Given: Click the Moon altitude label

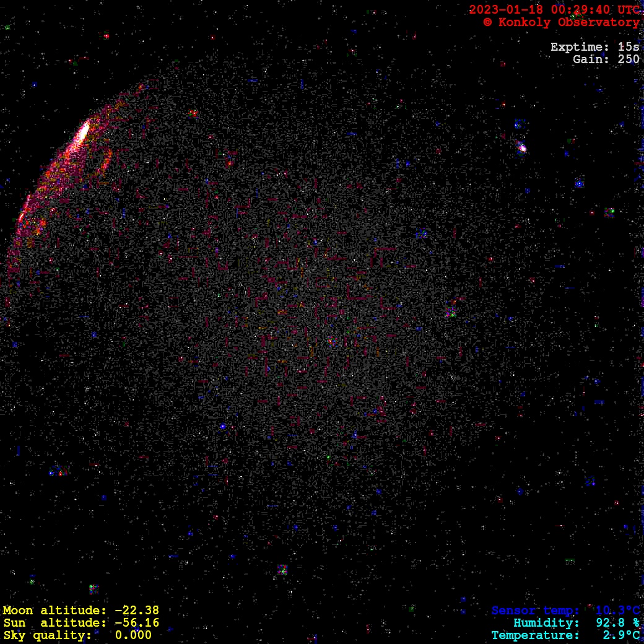Looking at the screenshot, I should [x=54, y=611].
